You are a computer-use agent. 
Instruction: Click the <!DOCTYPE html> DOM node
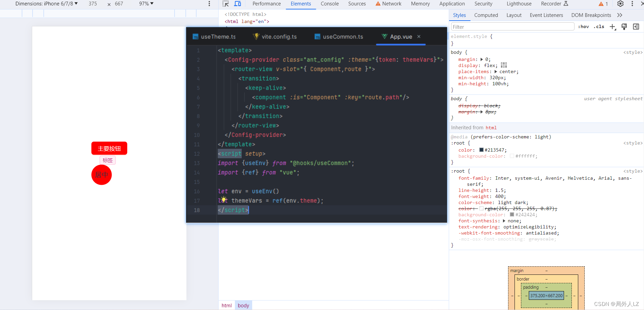(245, 14)
